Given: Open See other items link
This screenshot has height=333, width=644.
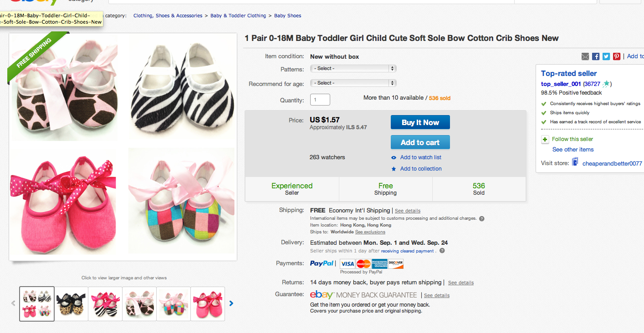Looking at the screenshot, I should tap(573, 150).
